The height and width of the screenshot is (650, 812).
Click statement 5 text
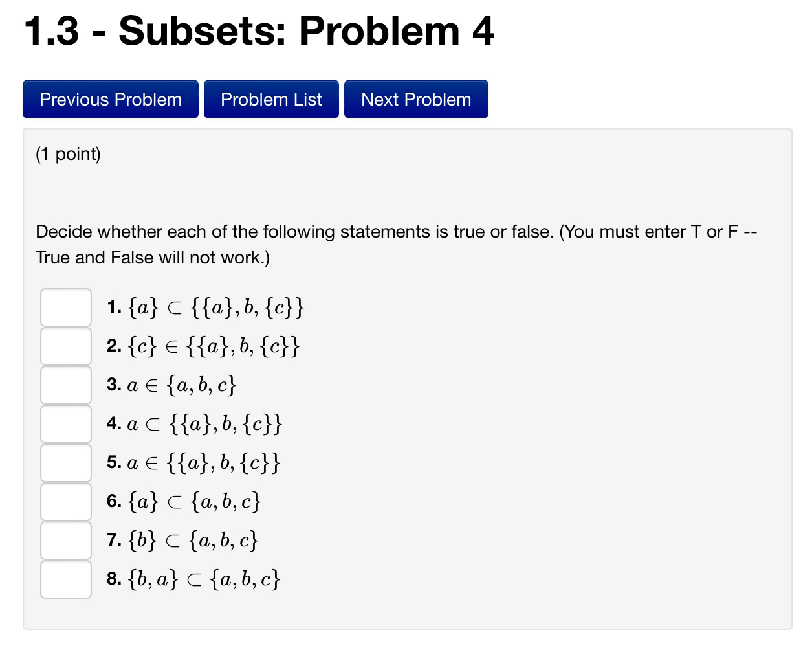[x=194, y=462]
